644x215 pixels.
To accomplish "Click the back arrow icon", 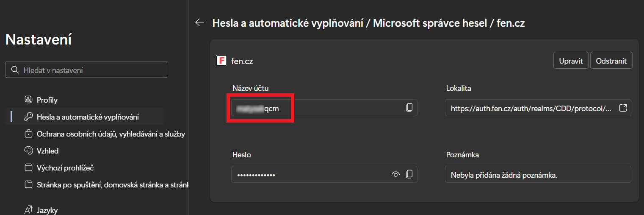I will [x=199, y=22].
